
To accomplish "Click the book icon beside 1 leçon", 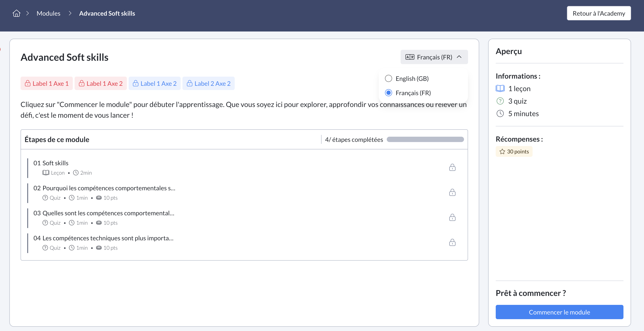I will tap(500, 88).
